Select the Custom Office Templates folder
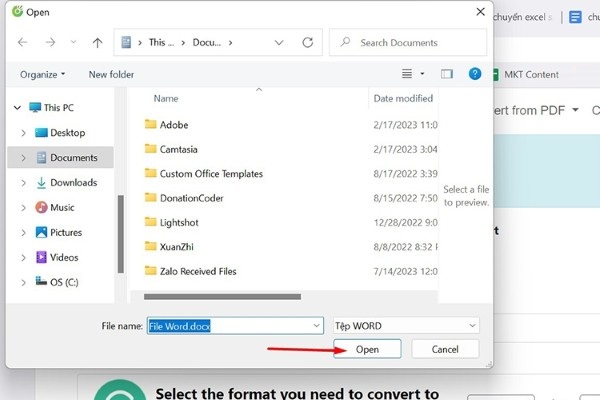 (x=204, y=174)
